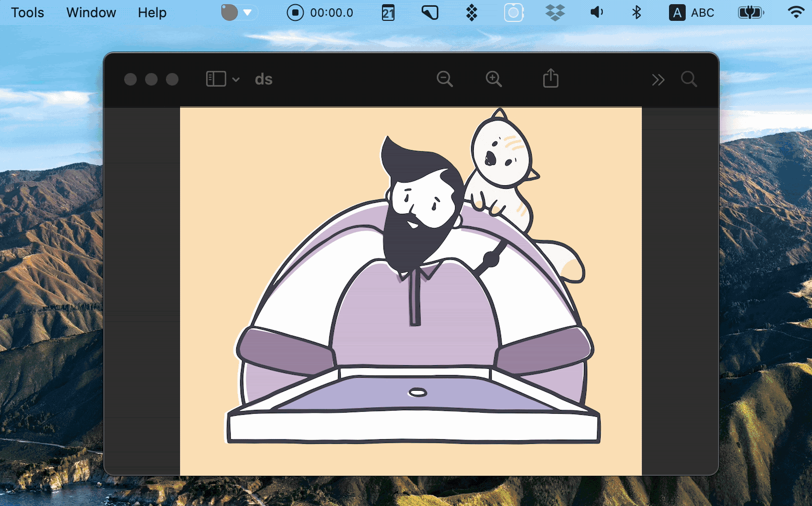Open the Window menu

(x=91, y=13)
